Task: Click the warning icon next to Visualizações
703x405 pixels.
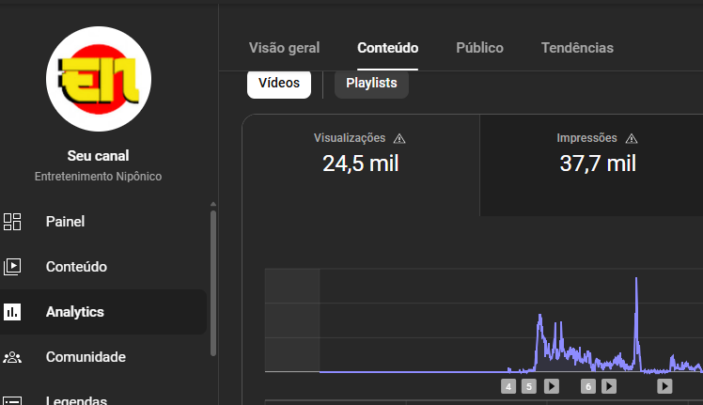Action: 399,139
